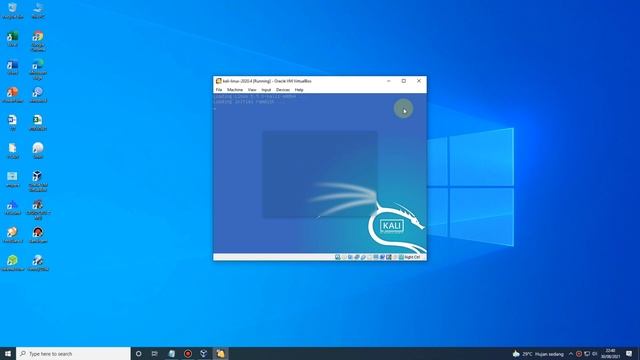Image resolution: width=640 pixels, height=360 pixels.
Task: Open the Windows Start menu
Action: (8, 353)
